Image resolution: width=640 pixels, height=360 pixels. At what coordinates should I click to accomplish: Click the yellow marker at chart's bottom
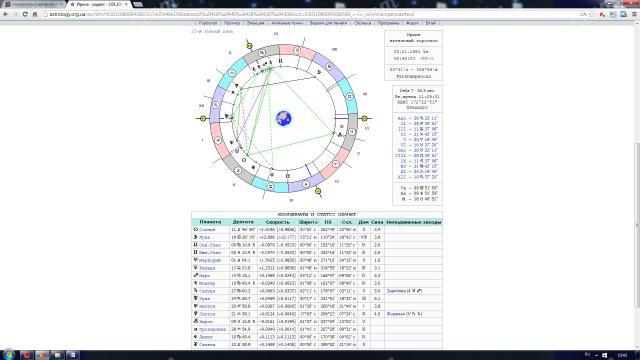click(318, 191)
